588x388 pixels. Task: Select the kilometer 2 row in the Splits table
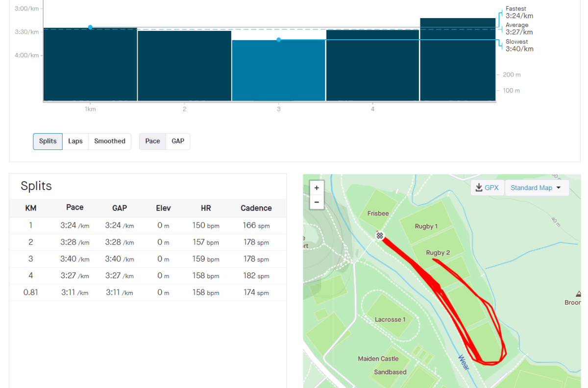[147, 242]
